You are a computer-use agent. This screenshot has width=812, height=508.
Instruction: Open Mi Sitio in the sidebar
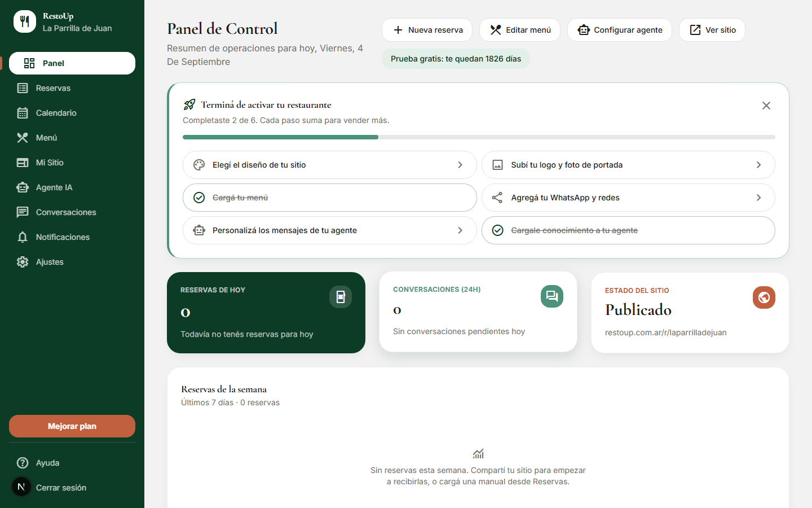click(72, 163)
